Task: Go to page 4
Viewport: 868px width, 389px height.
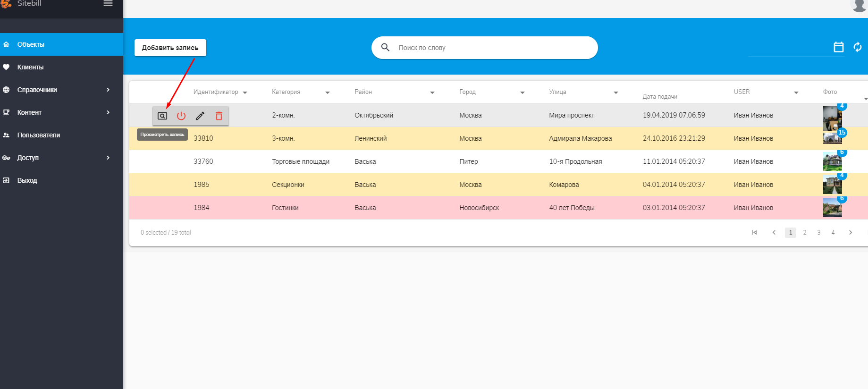Action: click(833, 232)
